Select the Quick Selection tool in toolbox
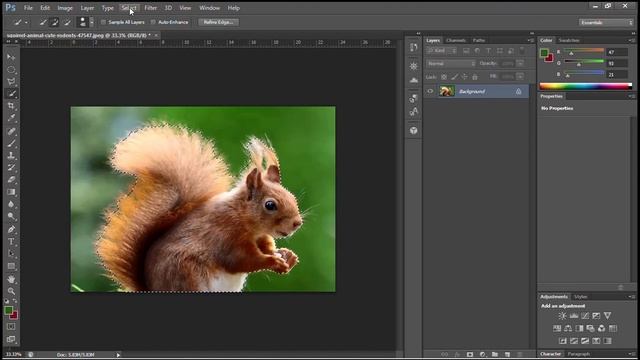 [x=11, y=94]
